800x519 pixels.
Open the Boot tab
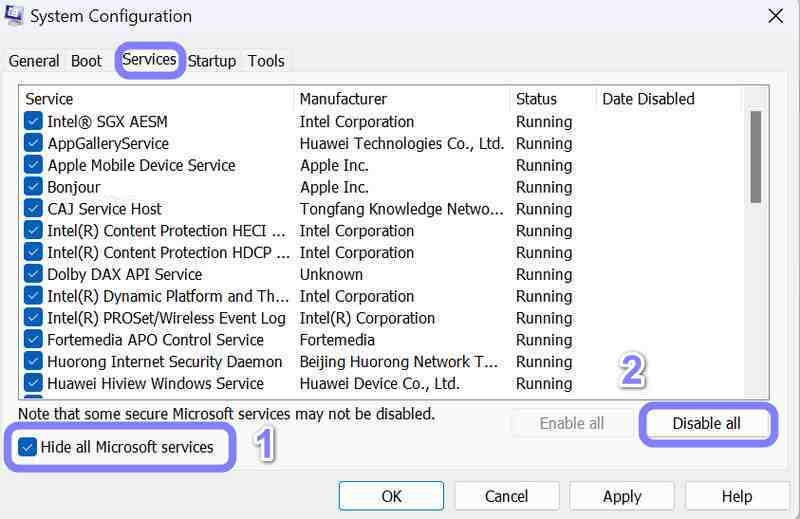86,61
